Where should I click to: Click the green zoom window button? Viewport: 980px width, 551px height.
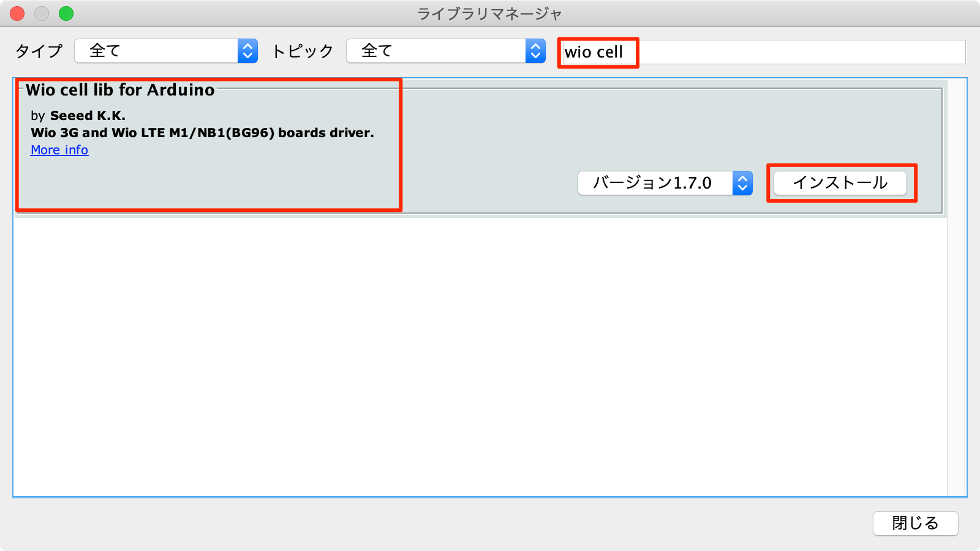coord(66,13)
